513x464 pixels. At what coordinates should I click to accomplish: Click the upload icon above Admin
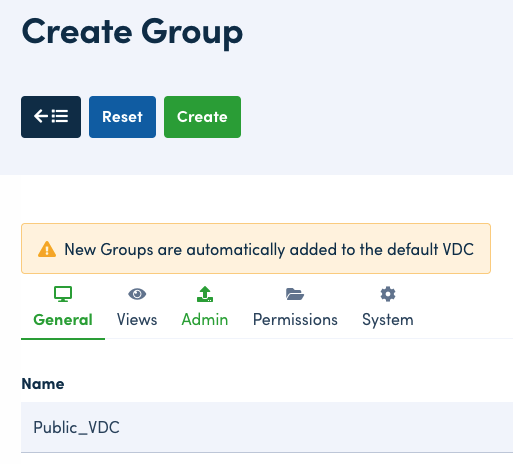tap(205, 294)
